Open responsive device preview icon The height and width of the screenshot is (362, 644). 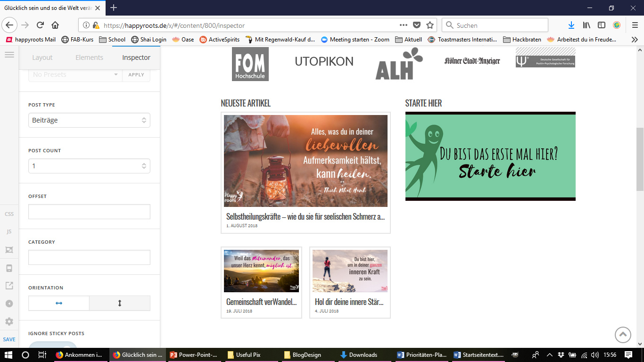tap(9, 268)
